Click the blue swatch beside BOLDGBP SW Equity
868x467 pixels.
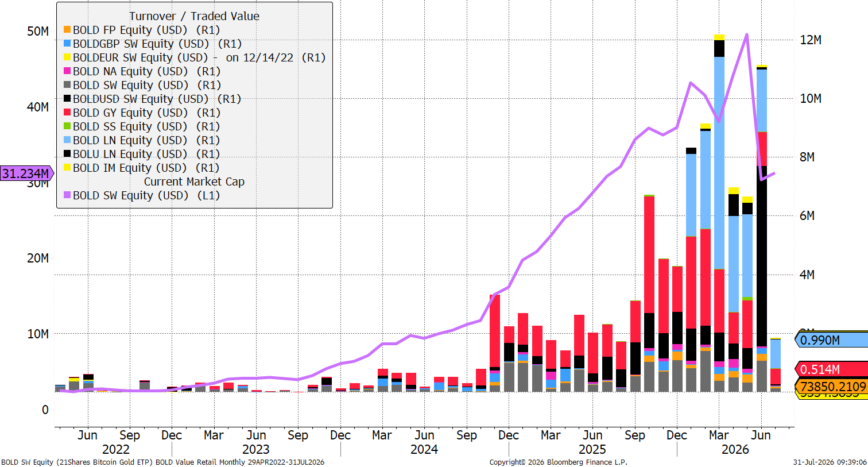pos(67,44)
